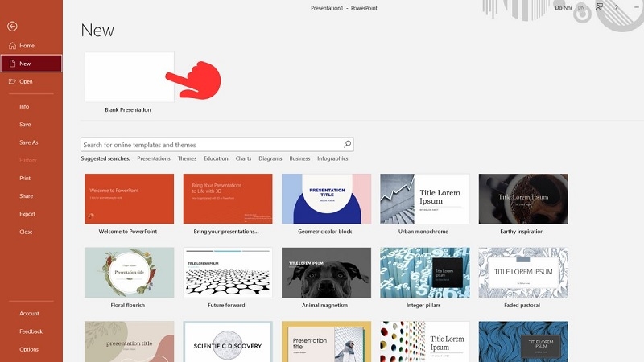Search suggested term Education

[x=216, y=158]
